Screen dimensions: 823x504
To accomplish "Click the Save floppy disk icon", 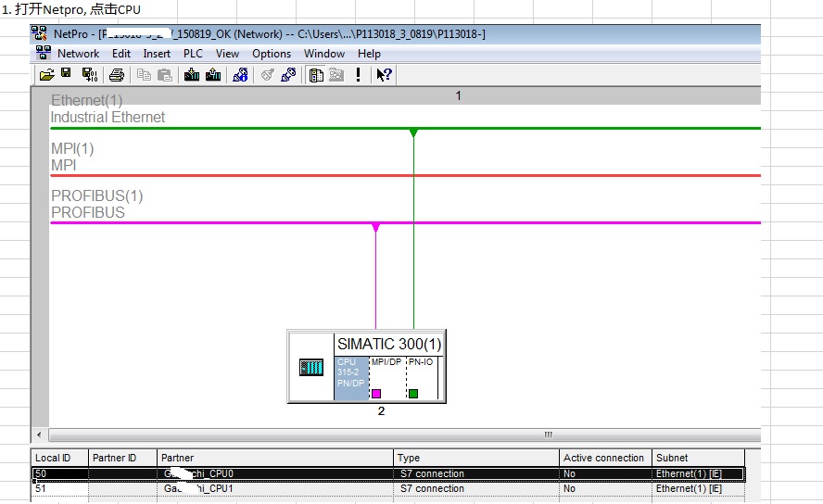I will coord(66,73).
